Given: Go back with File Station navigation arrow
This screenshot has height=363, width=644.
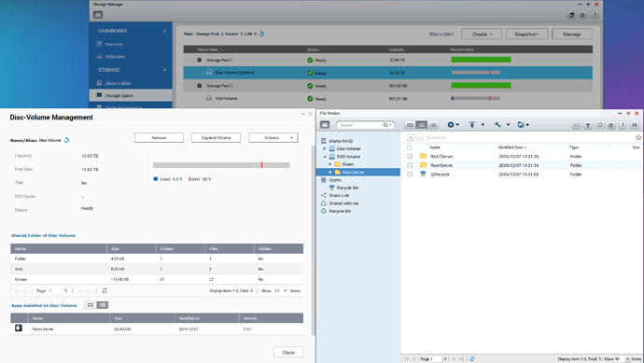Looking at the screenshot, I should [411, 137].
